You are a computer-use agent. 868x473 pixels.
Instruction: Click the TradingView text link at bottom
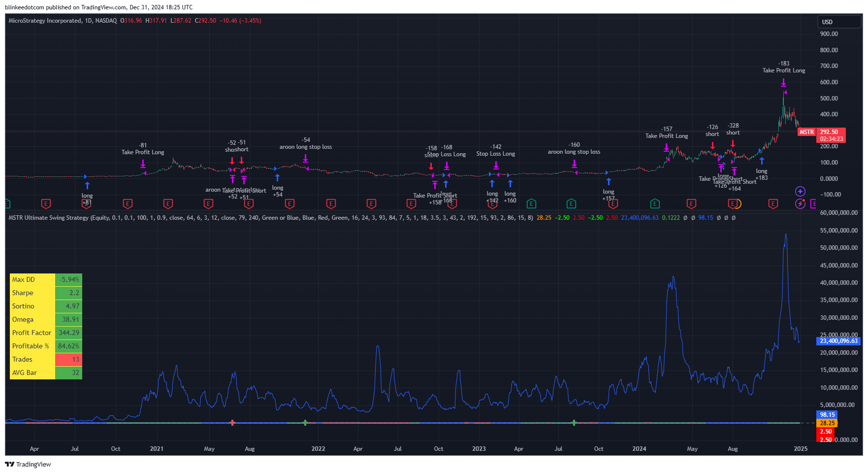tap(33, 464)
